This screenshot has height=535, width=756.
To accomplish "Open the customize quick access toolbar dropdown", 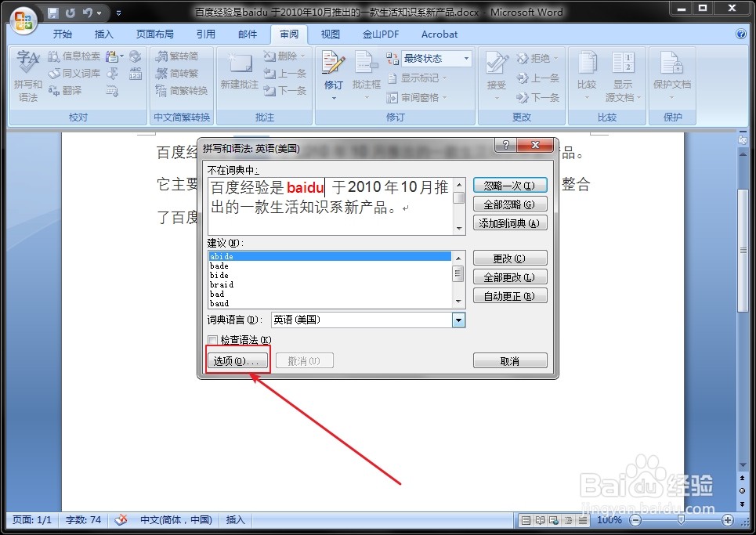I will 118,13.
